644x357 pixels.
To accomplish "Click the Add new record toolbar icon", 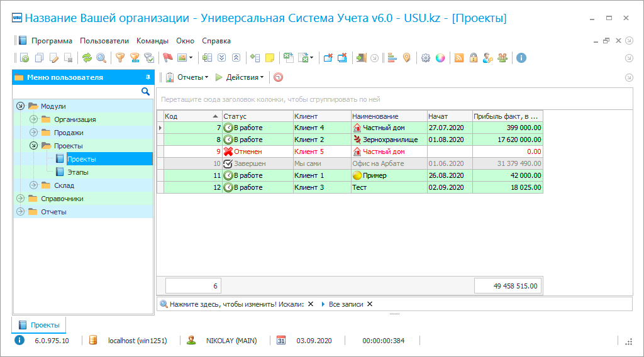I will [25, 58].
